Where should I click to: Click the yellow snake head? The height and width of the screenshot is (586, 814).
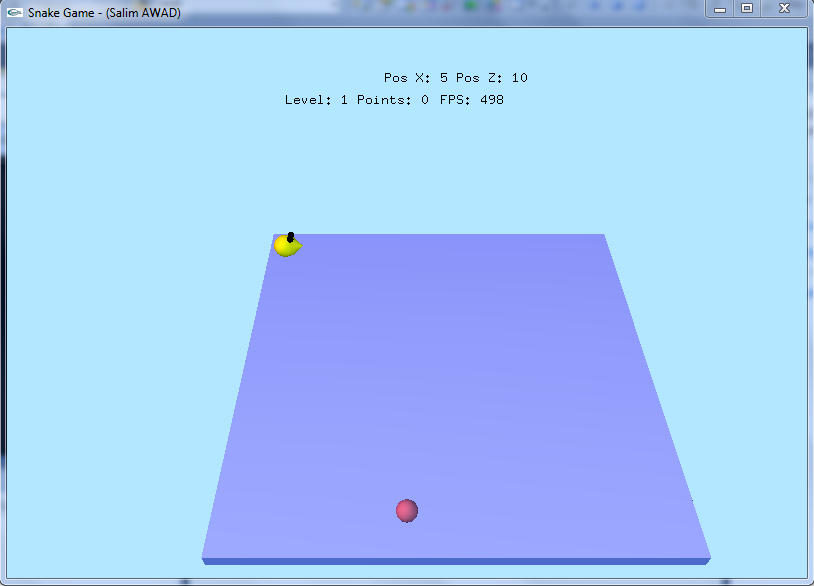point(288,245)
